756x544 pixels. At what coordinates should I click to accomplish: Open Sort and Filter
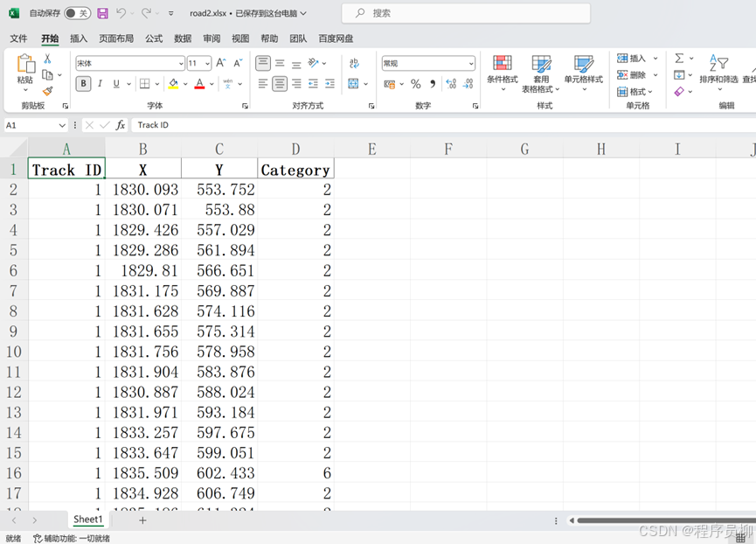coord(718,72)
